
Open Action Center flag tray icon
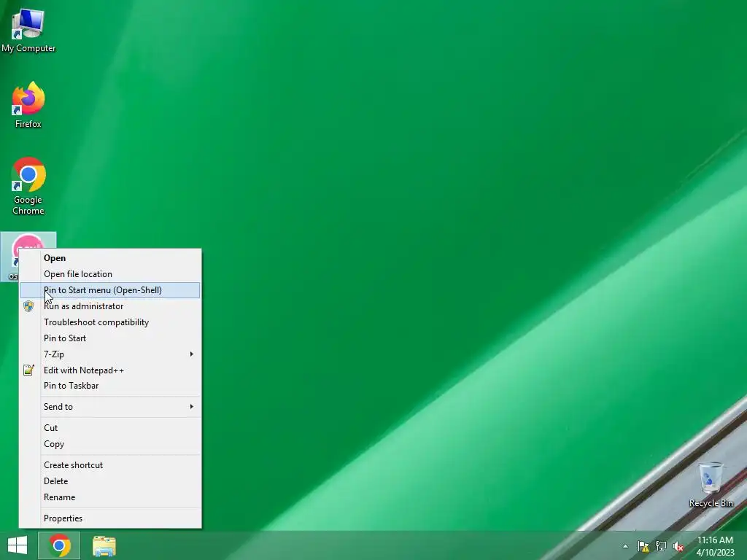643,546
